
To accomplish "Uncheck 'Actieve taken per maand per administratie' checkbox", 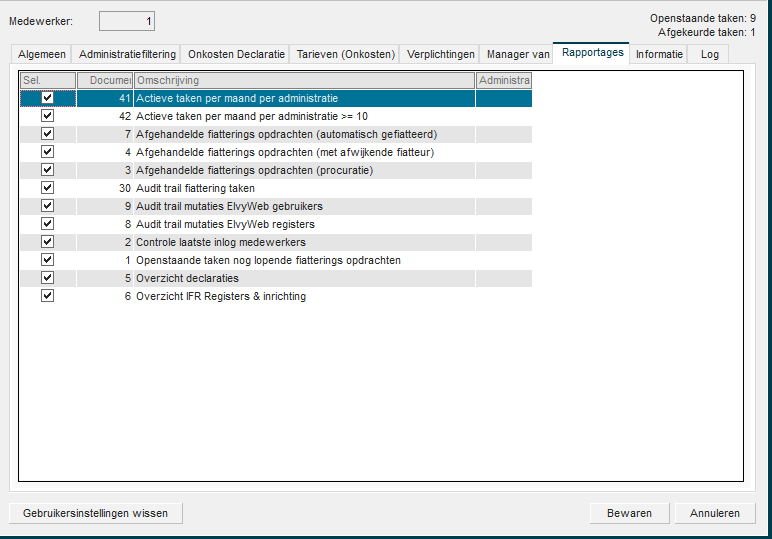I will [x=47, y=98].
